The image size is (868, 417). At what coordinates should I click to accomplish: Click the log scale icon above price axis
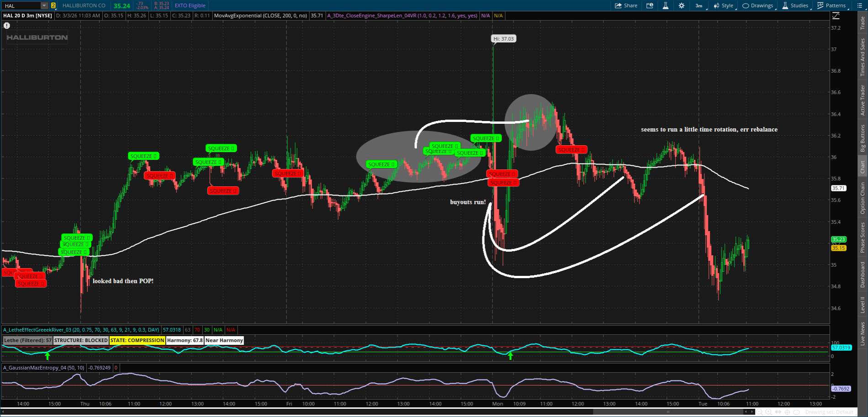coord(836,16)
